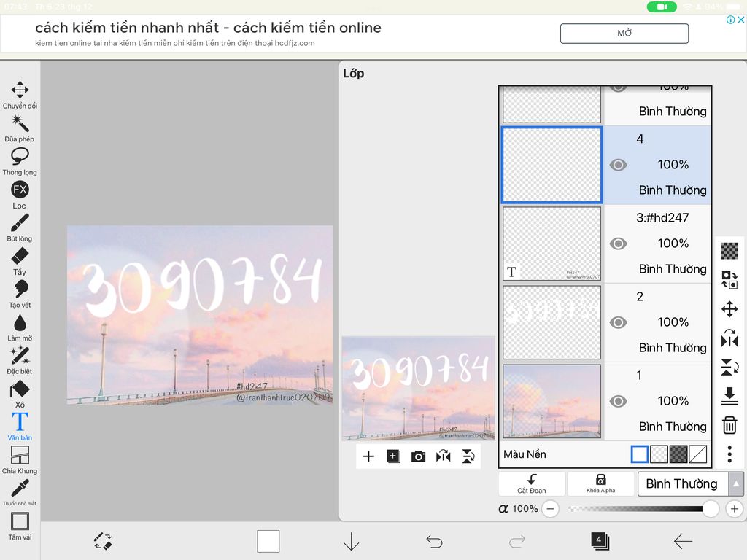Select the Xô bucket fill tool
747x560 pixels.
point(20,394)
